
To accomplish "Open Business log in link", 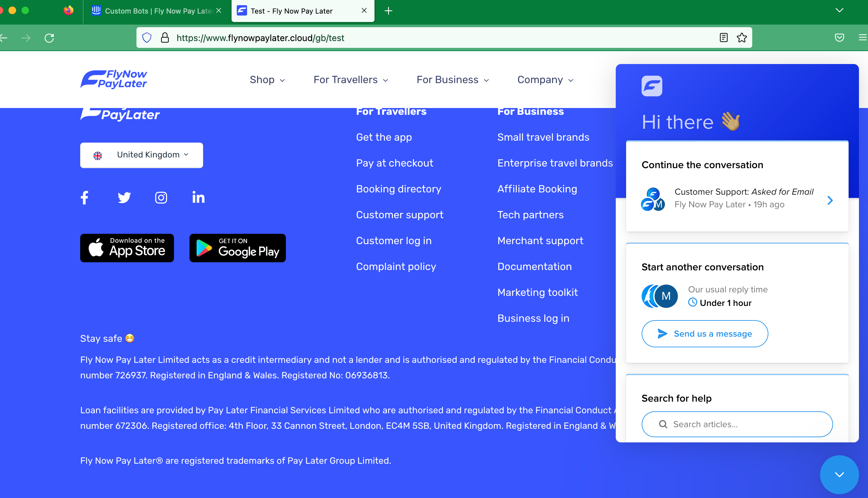I will pyautogui.click(x=533, y=319).
